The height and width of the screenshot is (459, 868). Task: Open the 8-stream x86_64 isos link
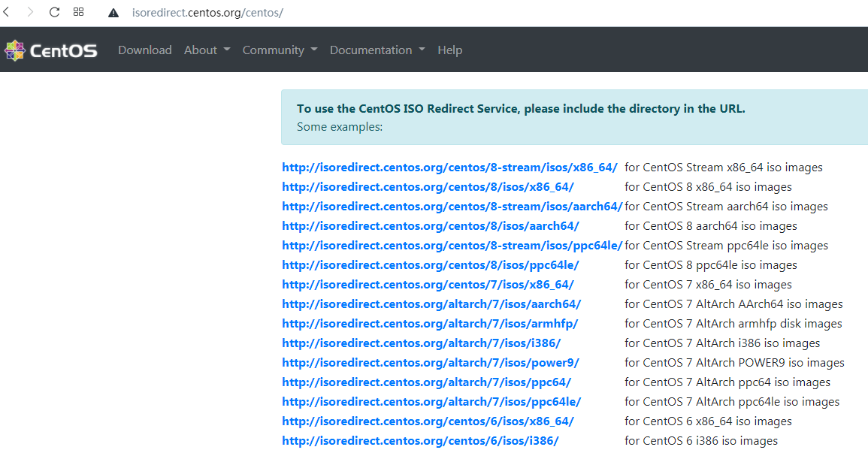(x=449, y=168)
